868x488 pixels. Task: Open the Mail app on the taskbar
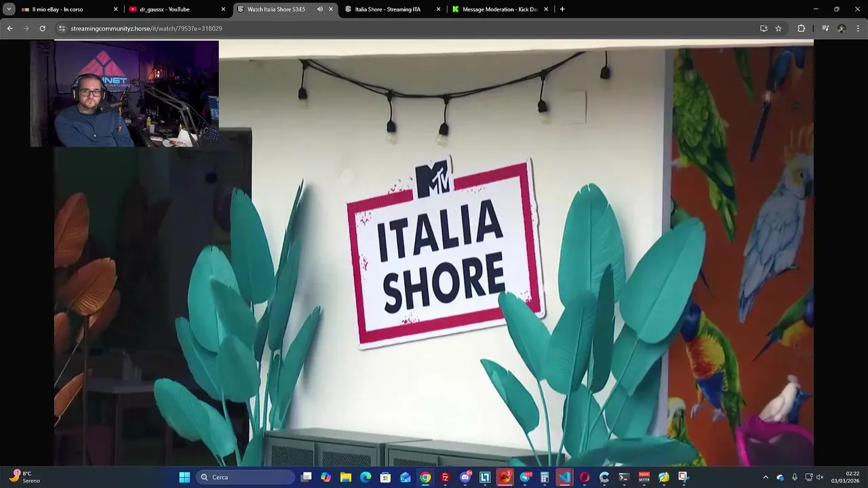pyautogui.click(x=406, y=477)
